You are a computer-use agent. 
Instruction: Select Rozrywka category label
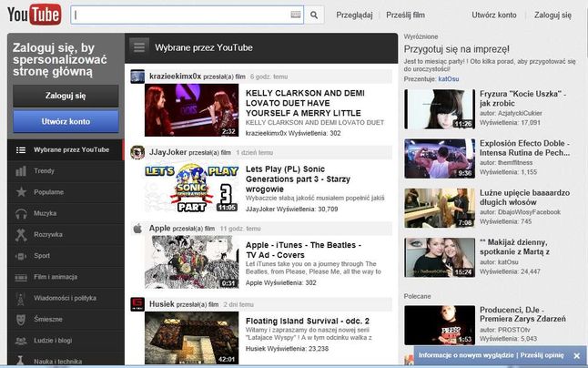[48, 234]
